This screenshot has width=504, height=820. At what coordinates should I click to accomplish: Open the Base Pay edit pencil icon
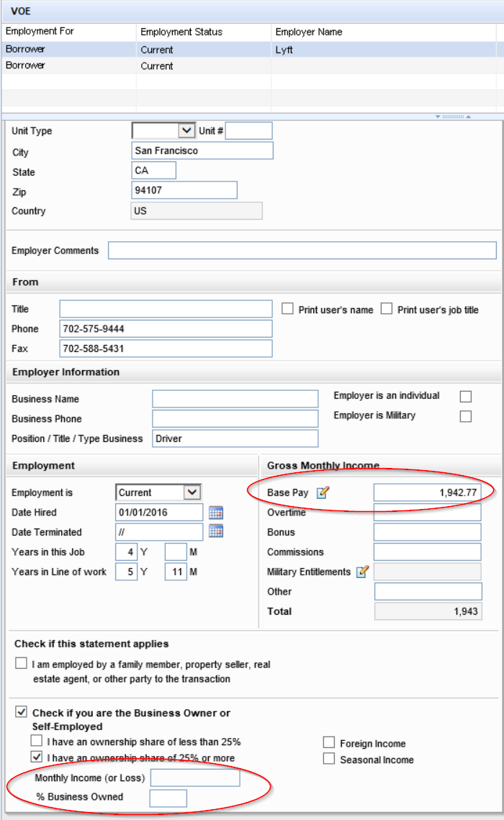coord(323,492)
